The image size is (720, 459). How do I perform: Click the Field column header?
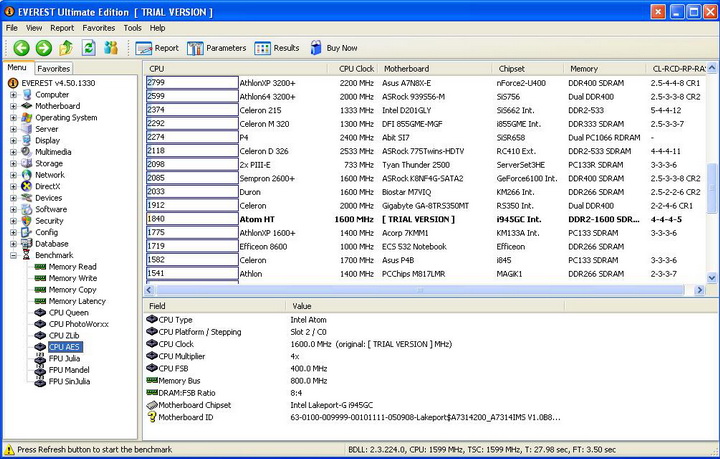[215, 306]
